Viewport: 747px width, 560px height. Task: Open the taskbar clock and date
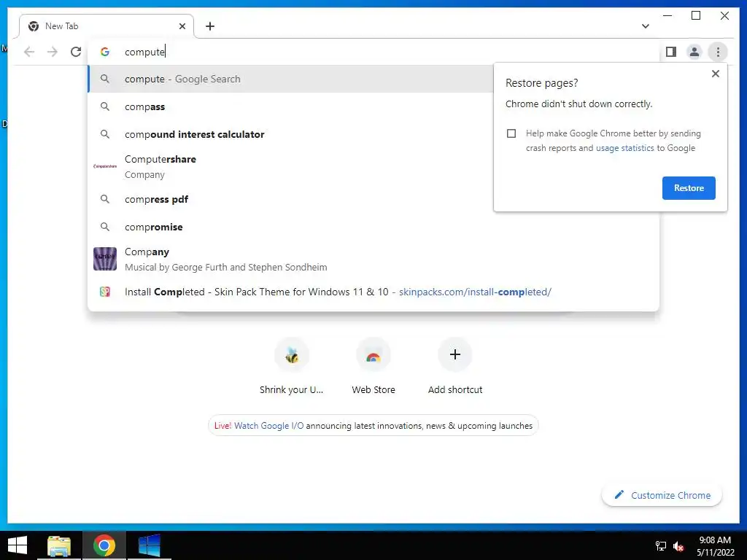coord(715,546)
